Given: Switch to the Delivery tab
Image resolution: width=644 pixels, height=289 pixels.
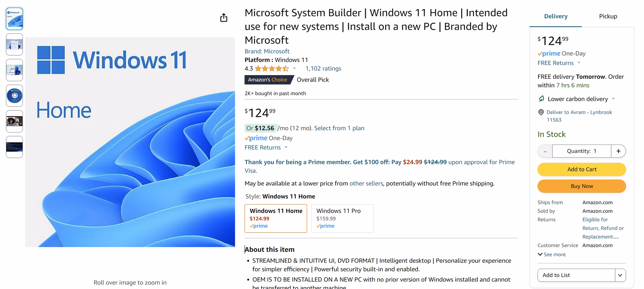Looking at the screenshot, I should tap(555, 16).
